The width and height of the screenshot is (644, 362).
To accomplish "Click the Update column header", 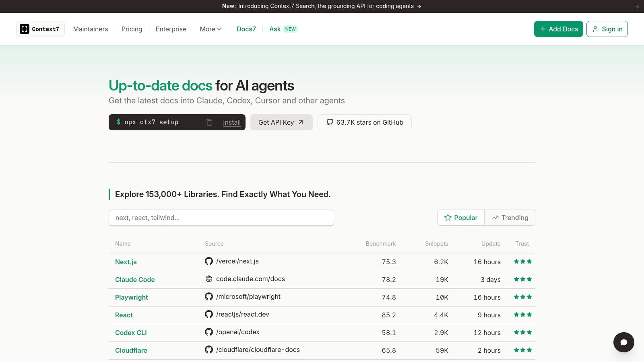I will [491, 244].
